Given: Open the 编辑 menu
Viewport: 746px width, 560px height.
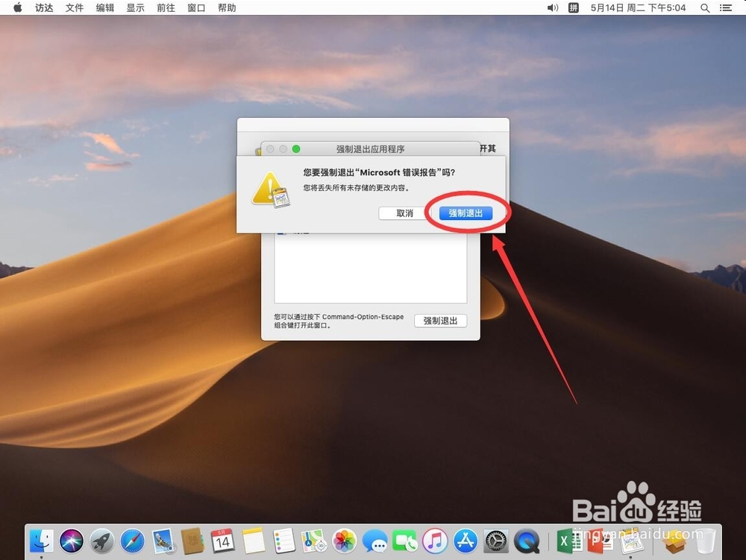Looking at the screenshot, I should (x=105, y=7).
